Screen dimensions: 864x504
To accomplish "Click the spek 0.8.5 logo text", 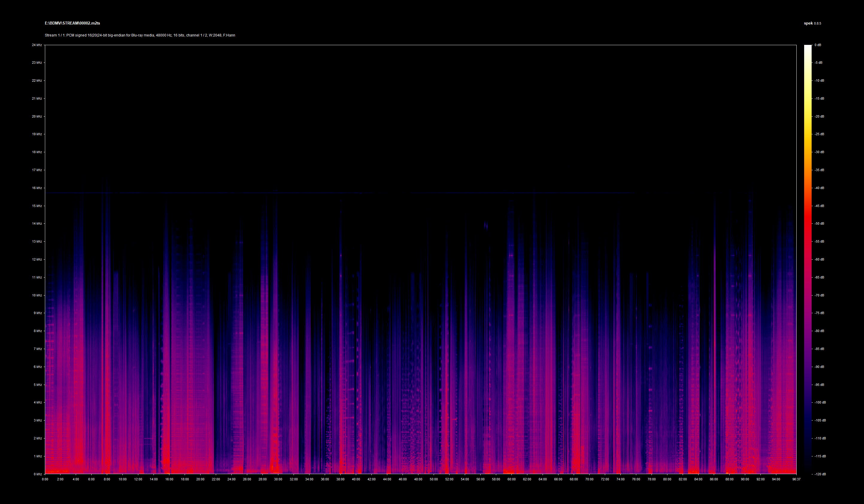I will (812, 23).
